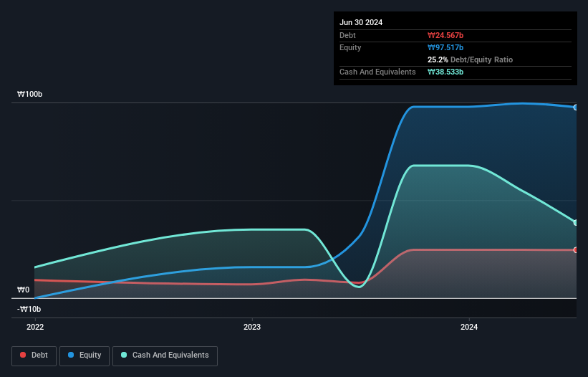Image resolution: width=588 pixels, height=377 pixels.
Task: Toggle the Cash And Equivalents legend button
Action: (x=165, y=355)
